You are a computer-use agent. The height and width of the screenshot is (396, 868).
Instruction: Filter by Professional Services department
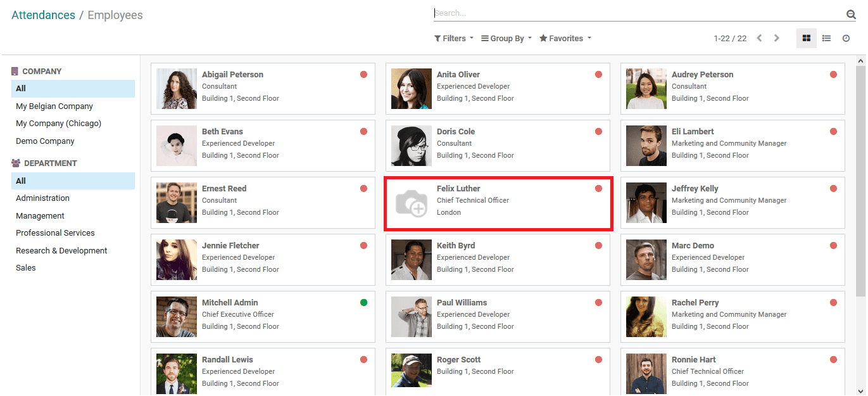point(55,233)
